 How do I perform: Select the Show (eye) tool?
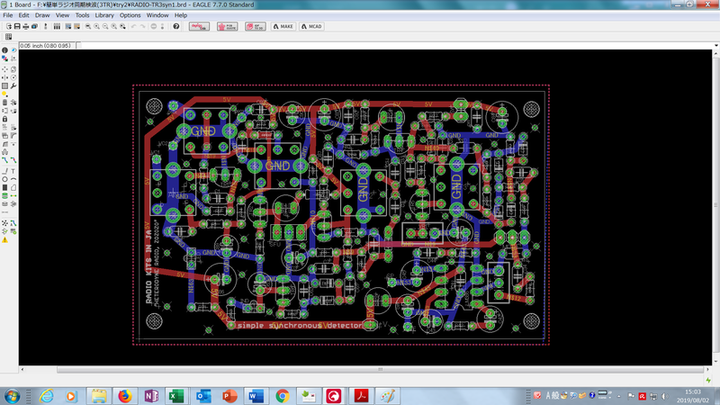pos(12,49)
